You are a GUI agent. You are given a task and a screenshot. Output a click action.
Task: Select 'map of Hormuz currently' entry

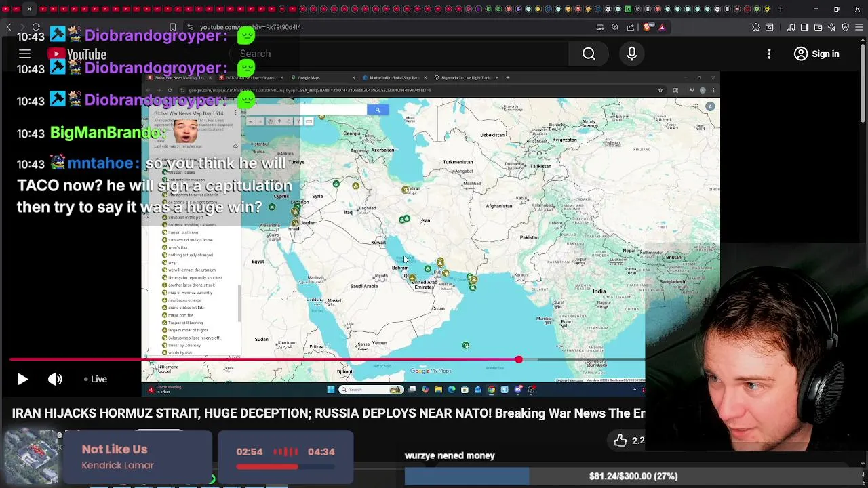pos(190,292)
